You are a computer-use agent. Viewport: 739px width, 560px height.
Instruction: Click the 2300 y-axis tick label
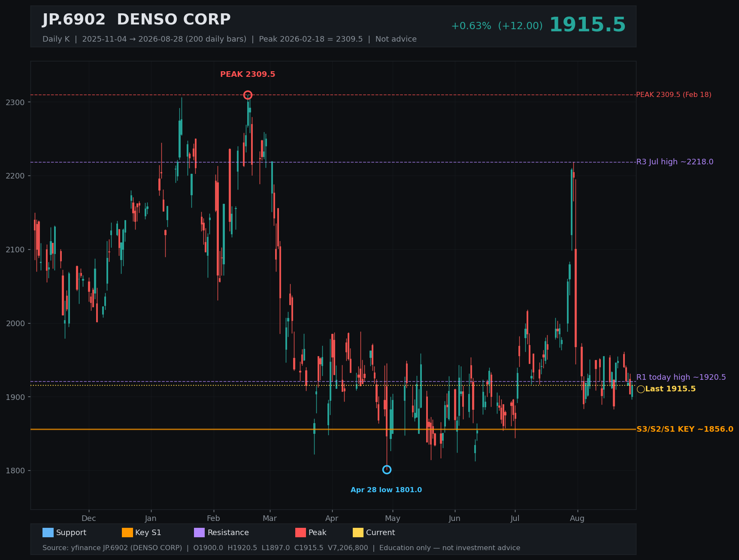point(15,102)
